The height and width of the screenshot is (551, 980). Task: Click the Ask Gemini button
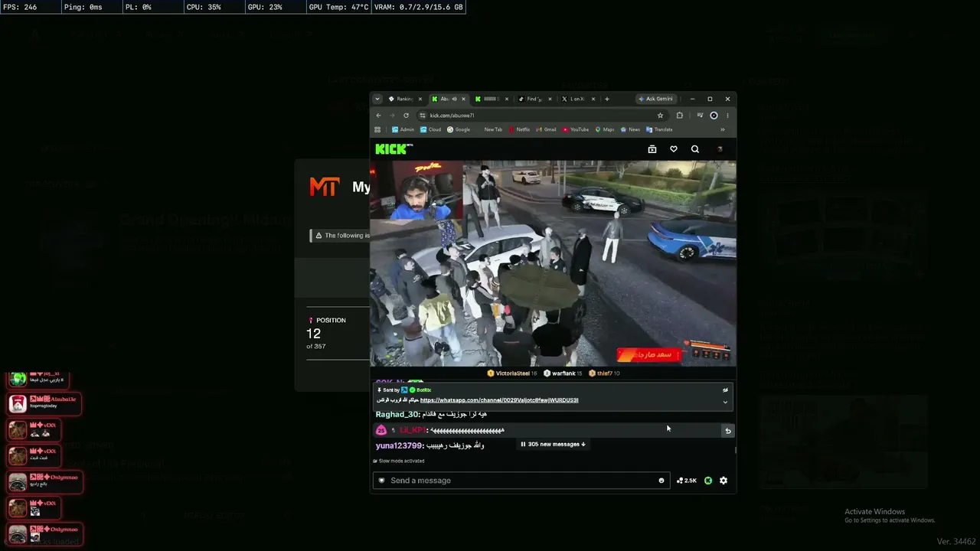656,99
